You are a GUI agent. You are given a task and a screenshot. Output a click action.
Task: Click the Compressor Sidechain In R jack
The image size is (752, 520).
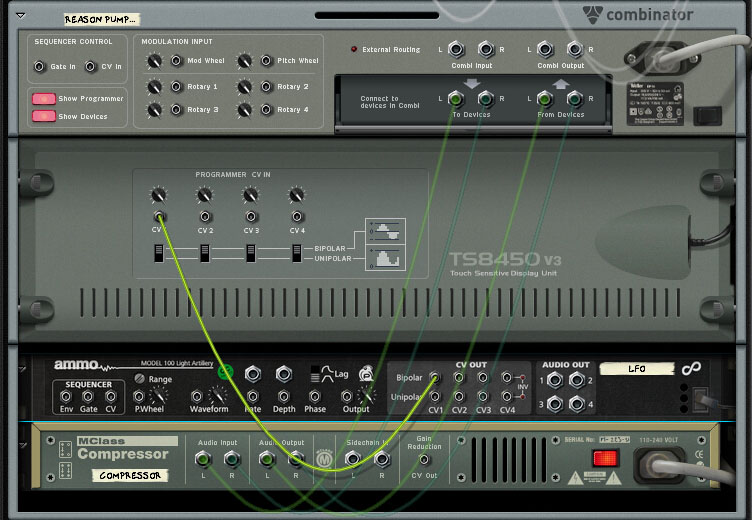coord(382,459)
